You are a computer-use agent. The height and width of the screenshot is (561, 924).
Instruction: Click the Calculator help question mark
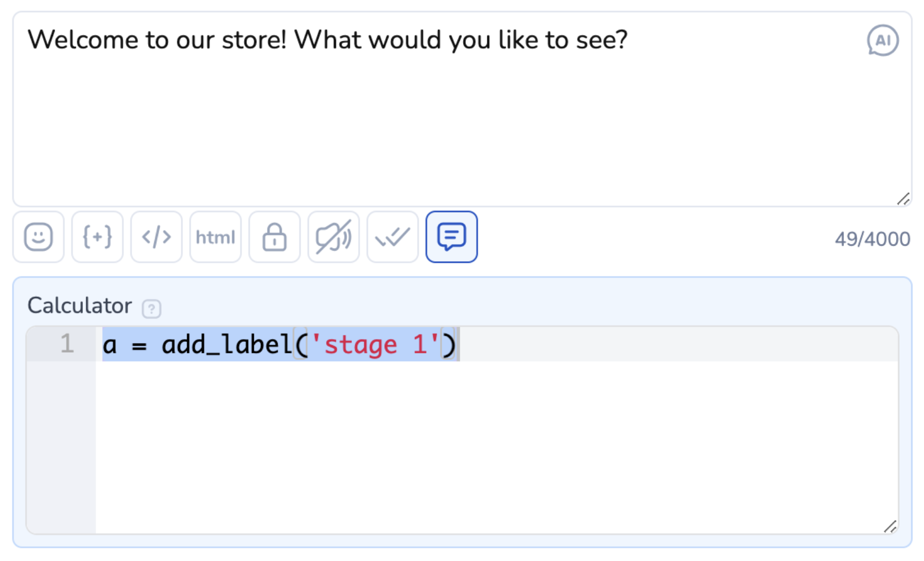pos(151,309)
